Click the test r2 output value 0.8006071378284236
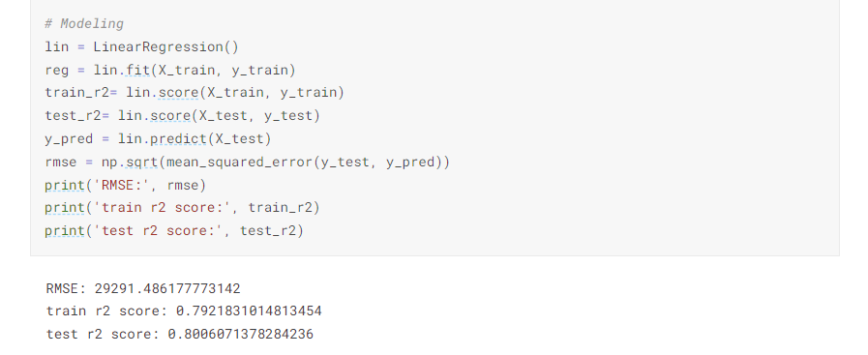 241,334
